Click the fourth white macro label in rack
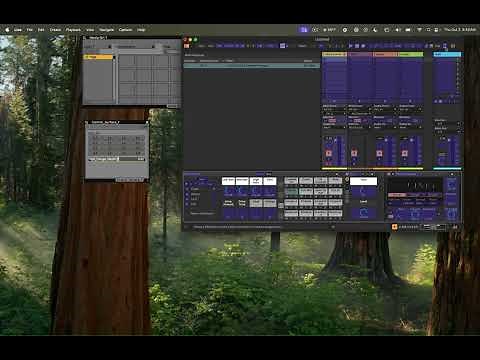The image size is (480, 360). coord(270,181)
